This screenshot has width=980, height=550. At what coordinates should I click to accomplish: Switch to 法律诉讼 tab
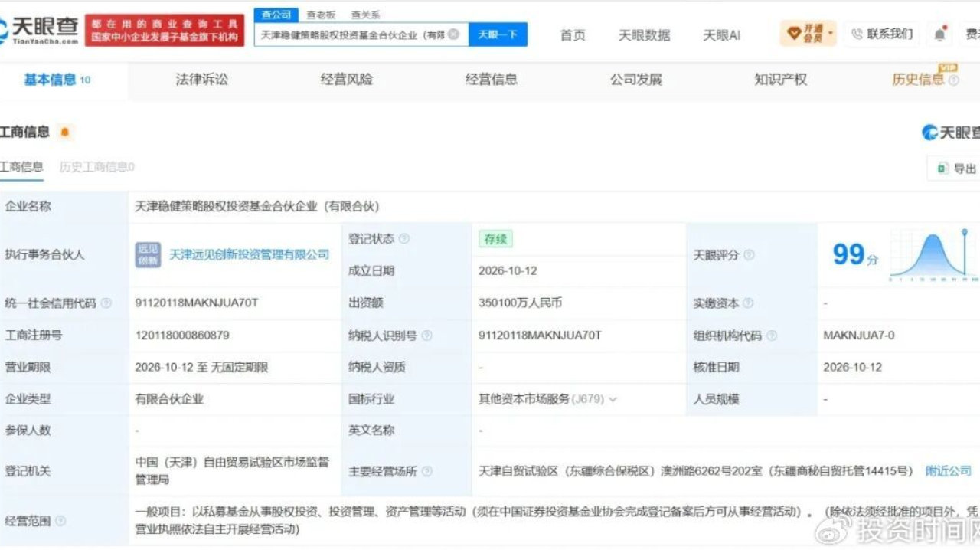[201, 79]
